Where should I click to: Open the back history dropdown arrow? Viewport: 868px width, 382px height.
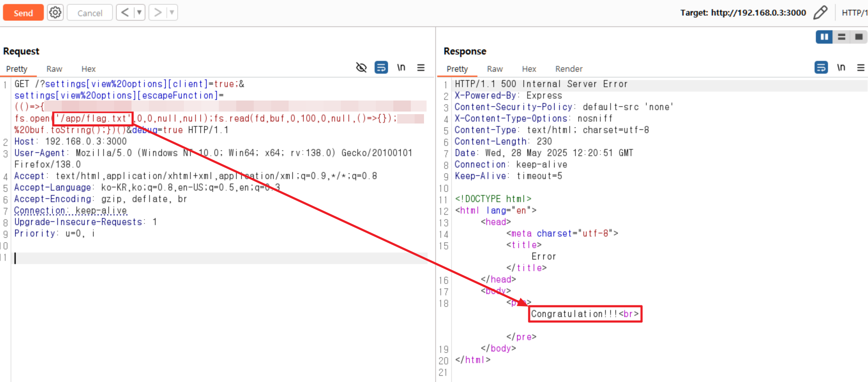coord(139,13)
